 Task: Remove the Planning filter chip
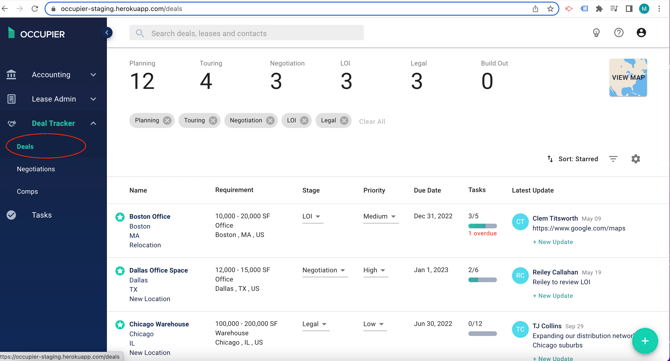pyautogui.click(x=167, y=120)
